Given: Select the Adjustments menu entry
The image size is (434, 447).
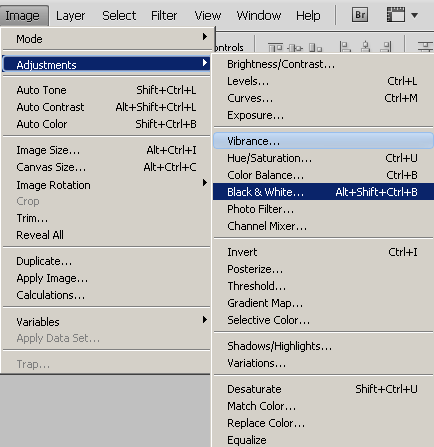Looking at the screenshot, I should [106, 65].
